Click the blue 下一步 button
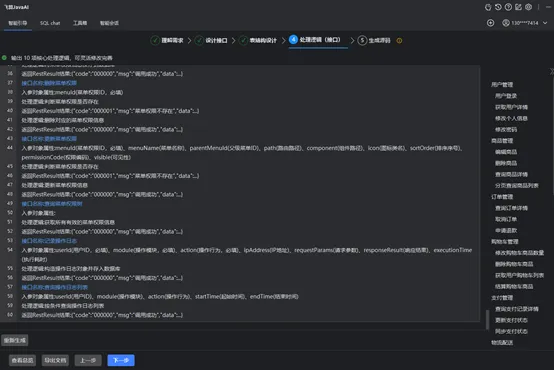The height and width of the screenshot is (370, 554). coord(121,360)
